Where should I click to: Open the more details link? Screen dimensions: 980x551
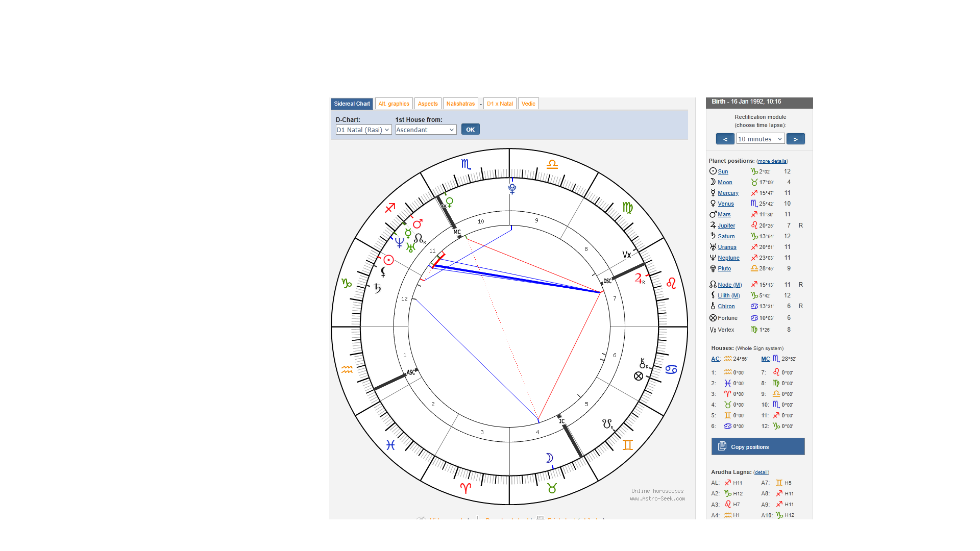coord(772,161)
